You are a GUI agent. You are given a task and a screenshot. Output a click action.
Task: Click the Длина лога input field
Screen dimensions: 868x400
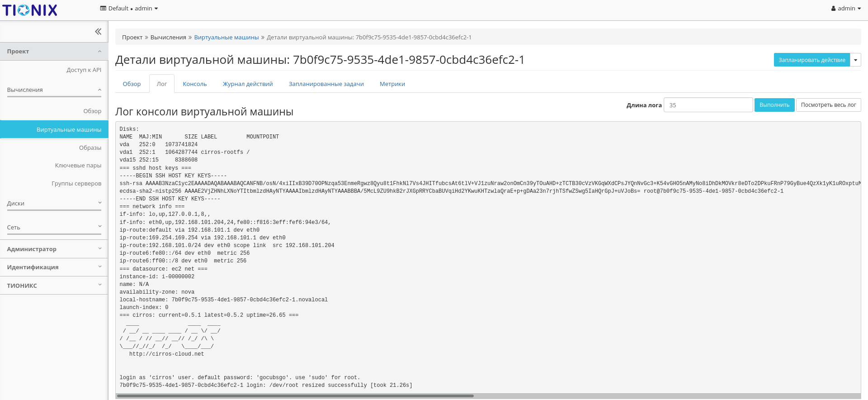[708, 105]
